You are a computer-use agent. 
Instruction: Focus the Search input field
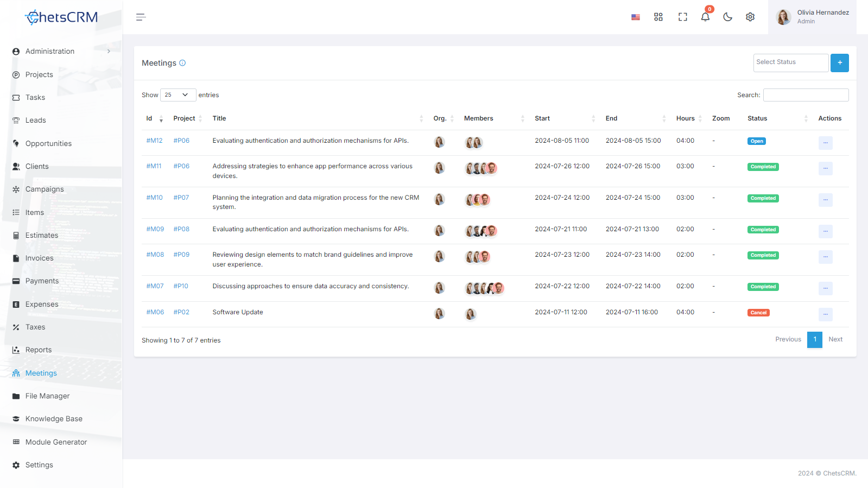point(806,95)
